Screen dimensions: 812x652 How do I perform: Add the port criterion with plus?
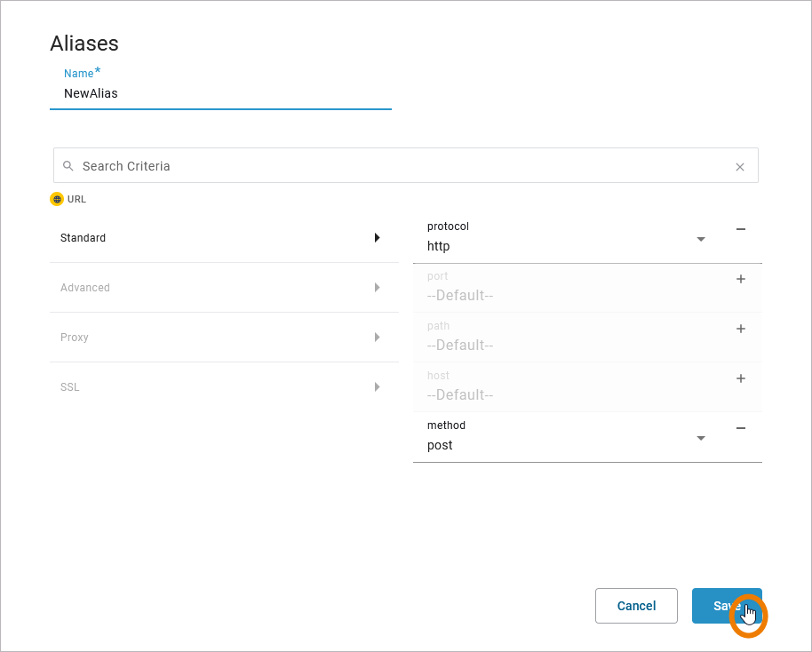click(x=741, y=279)
